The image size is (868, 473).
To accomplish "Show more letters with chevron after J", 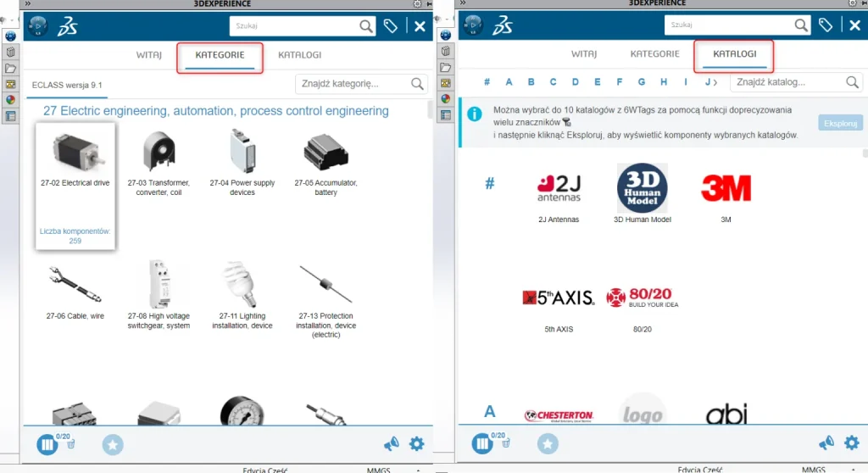I will 715,82.
